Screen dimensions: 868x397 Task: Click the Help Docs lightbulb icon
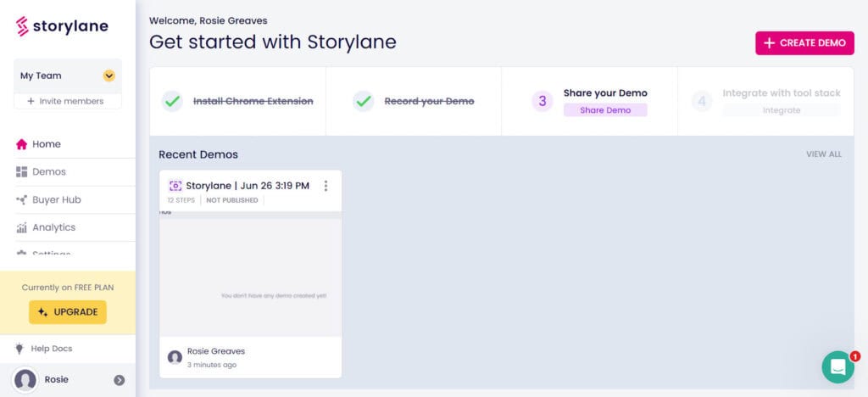point(19,349)
